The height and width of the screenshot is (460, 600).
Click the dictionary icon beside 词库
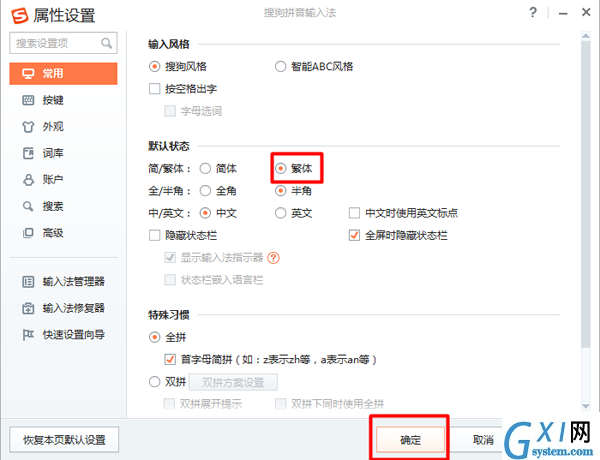tap(28, 153)
